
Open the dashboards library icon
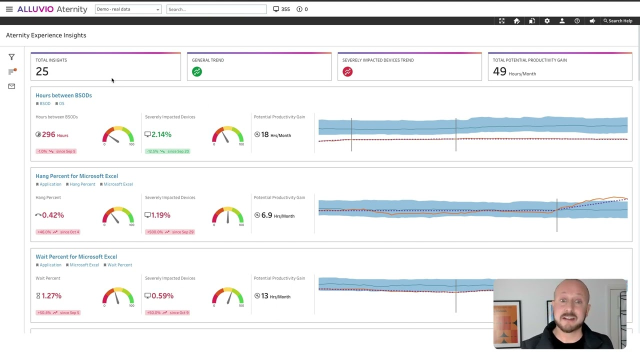click(532, 21)
